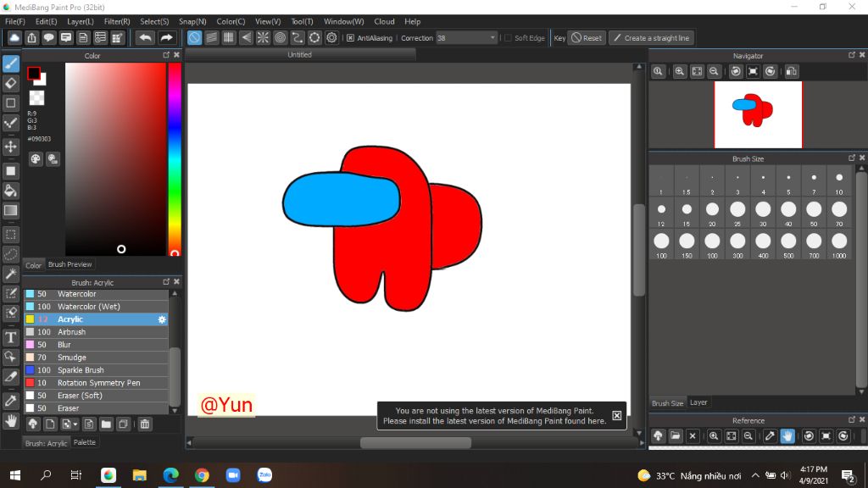This screenshot has height=488, width=868.
Task: Toggle the AntiAliasing checkbox
Action: point(350,37)
